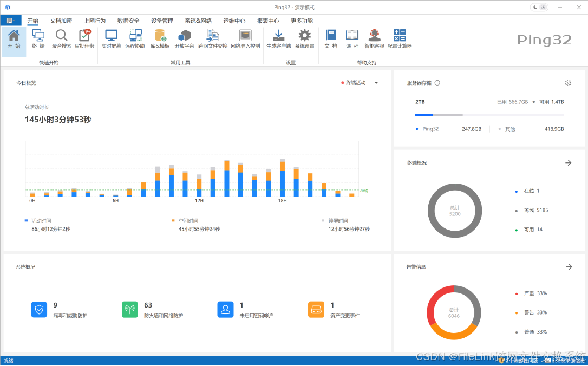Switch to 文档加密 ribbon tab

[61, 21]
